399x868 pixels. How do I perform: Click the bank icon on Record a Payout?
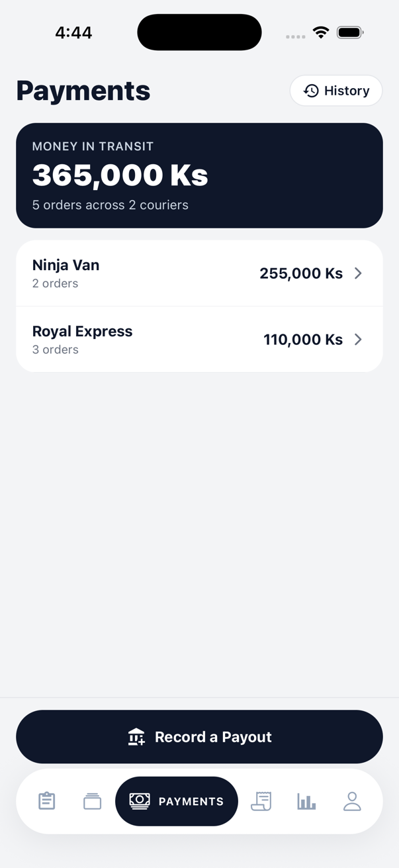click(x=136, y=737)
